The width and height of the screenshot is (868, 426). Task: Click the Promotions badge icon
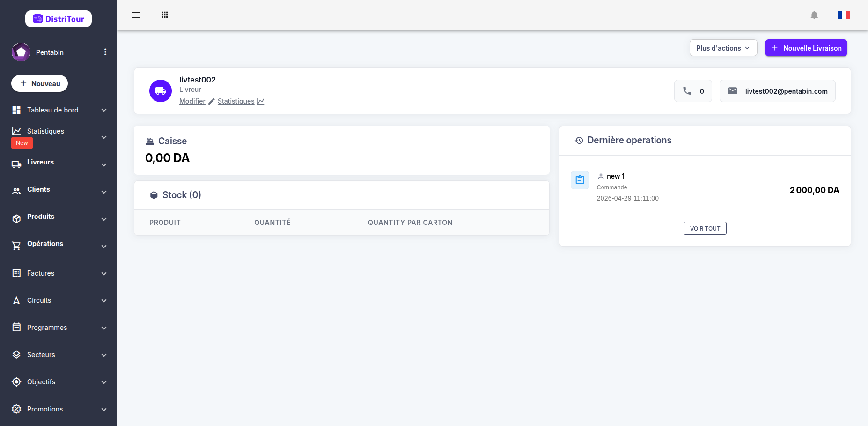(x=16, y=409)
